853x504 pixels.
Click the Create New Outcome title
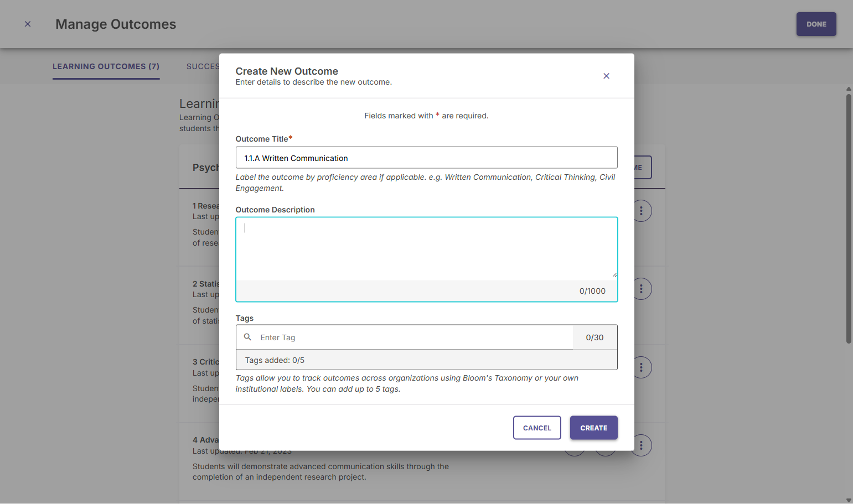pos(287,71)
